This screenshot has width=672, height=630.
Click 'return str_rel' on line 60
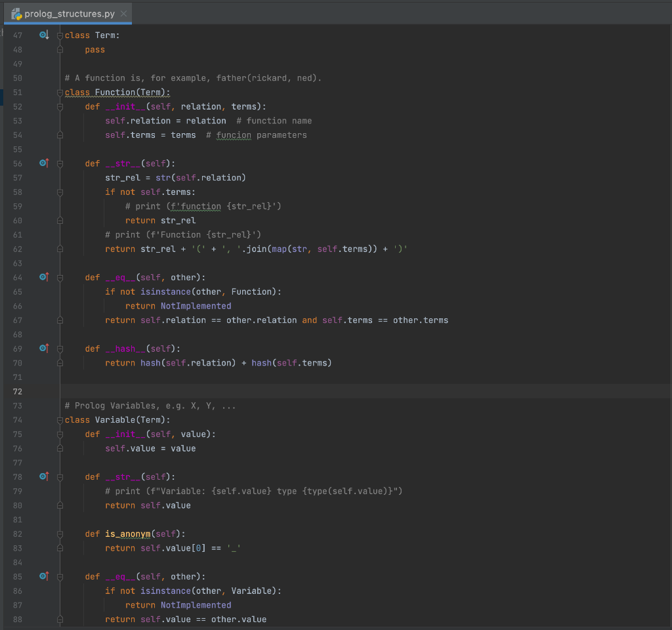pyautogui.click(x=160, y=220)
